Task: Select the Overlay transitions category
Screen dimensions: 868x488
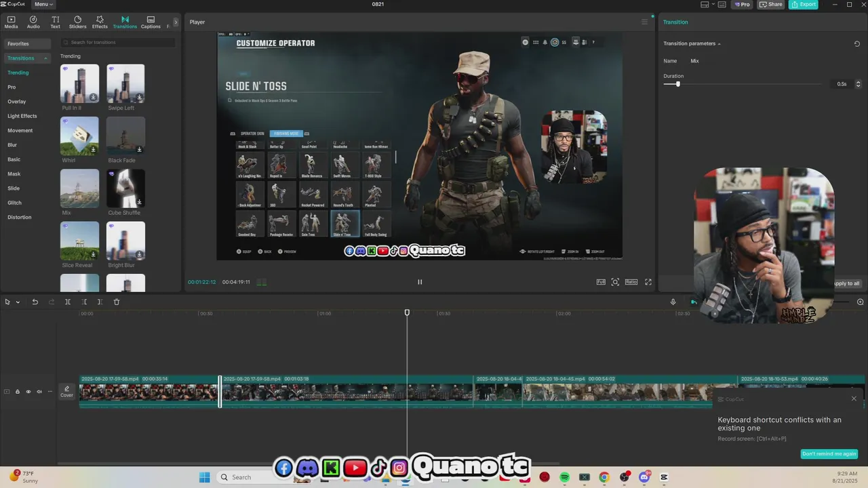Action: pos(16,102)
